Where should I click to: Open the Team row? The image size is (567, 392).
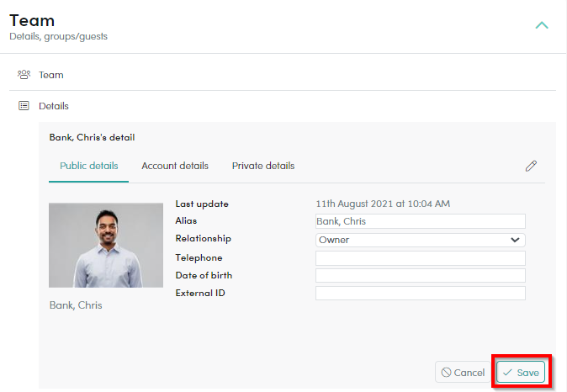coord(283,75)
